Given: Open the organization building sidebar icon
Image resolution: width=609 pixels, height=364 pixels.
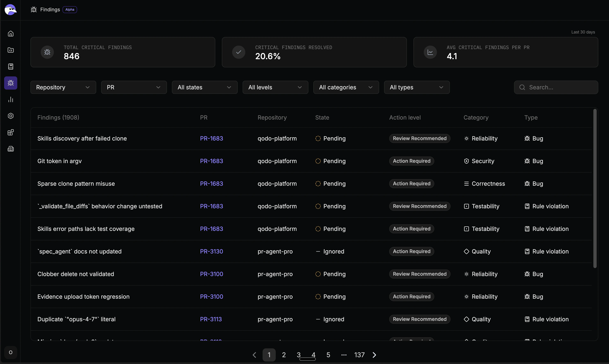Looking at the screenshot, I should pos(10,149).
